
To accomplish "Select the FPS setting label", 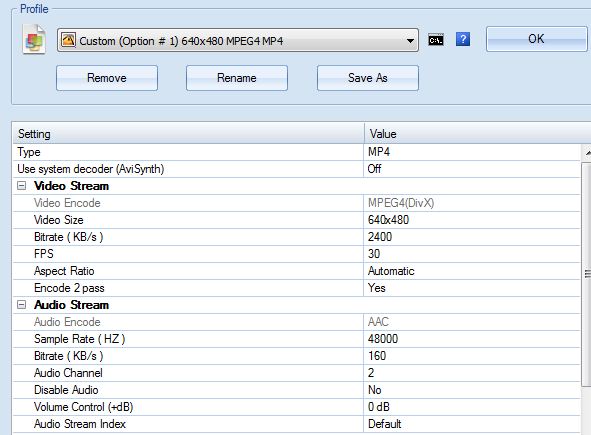I will 44,254.
